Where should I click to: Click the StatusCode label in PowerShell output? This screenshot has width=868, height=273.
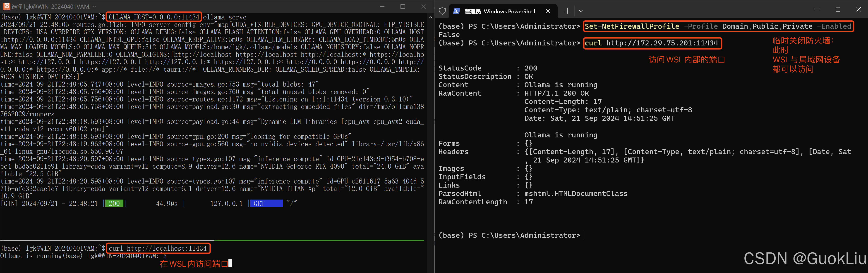tap(460, 68)
